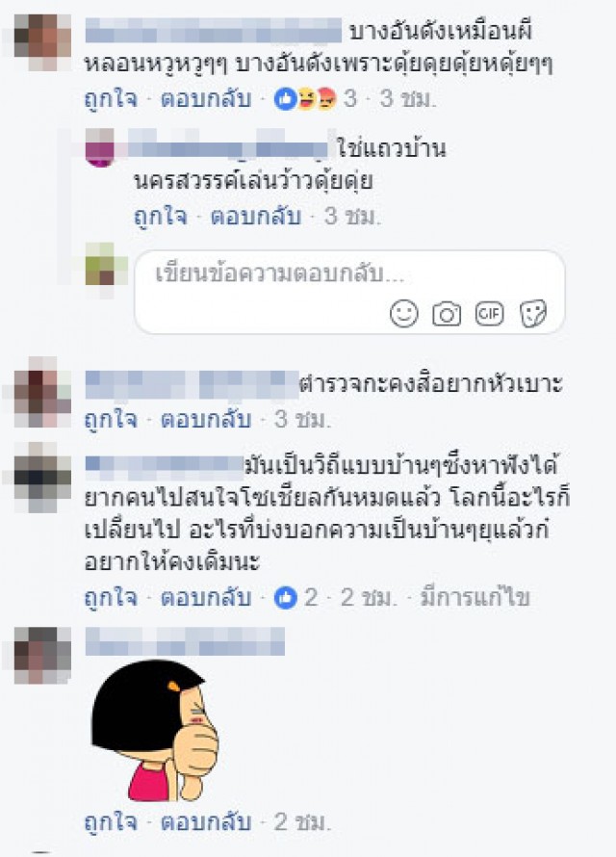Like the นครสวรรค์ reply comment
The width and height of the screenshot is (616, 857).
(161, 217)
